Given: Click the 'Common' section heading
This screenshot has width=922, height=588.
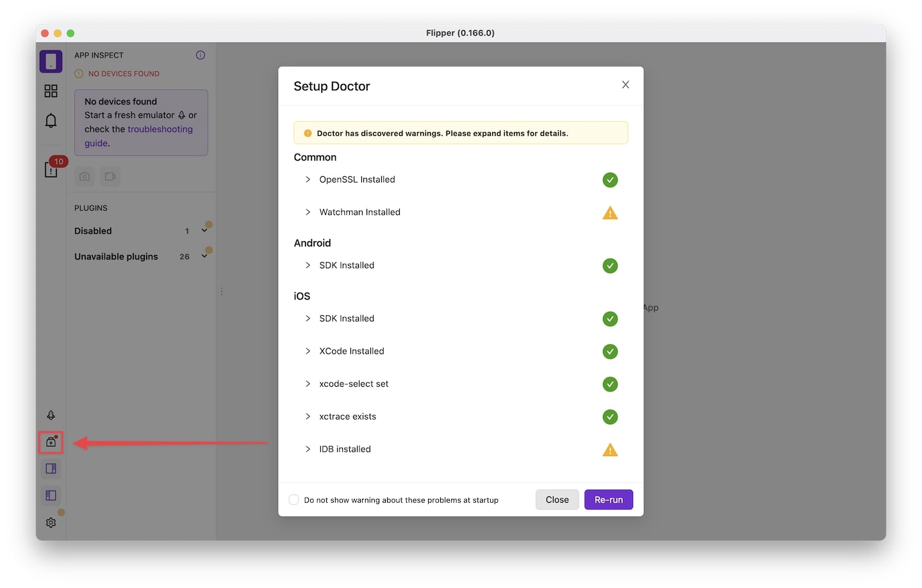Looking at the screenshot, I should [315, 158].
